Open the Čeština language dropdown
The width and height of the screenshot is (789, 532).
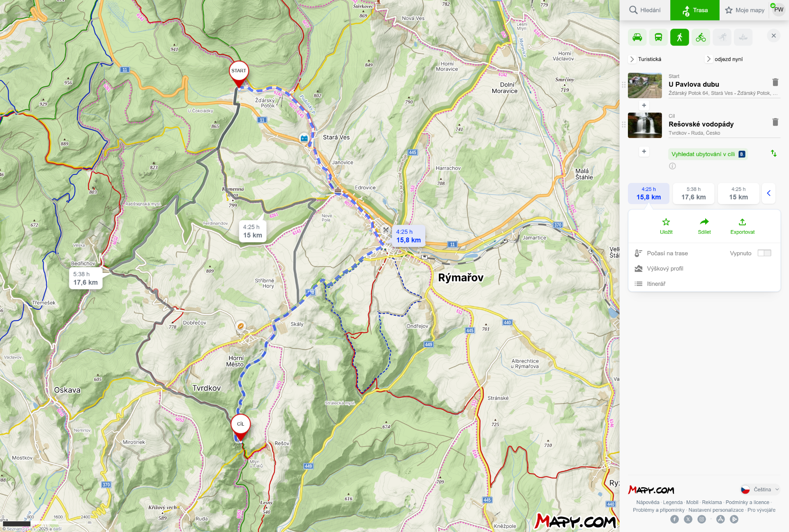tap(761, 489)
